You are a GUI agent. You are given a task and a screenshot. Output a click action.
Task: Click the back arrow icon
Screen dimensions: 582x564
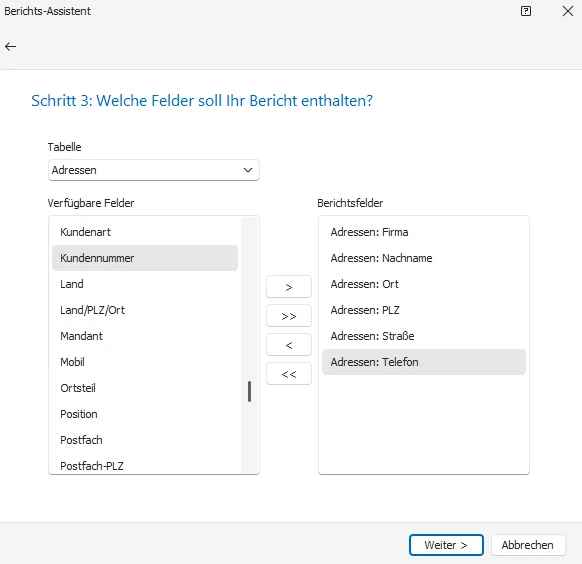[10, 46]
